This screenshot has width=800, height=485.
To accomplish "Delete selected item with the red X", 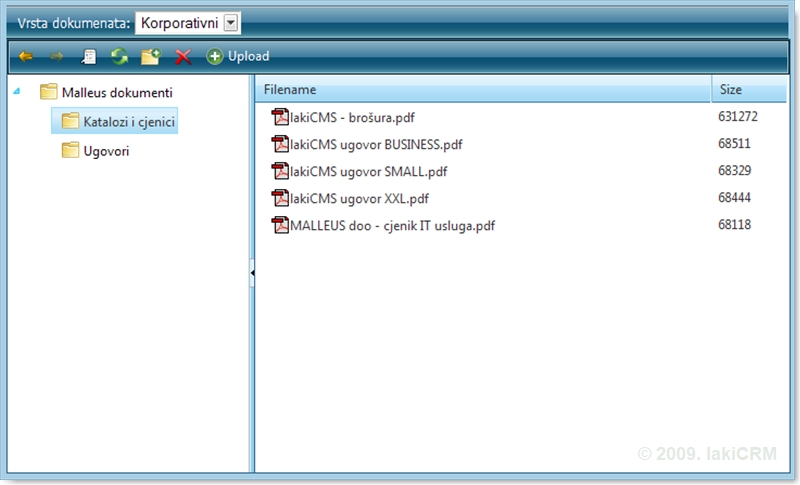I will coord(183,57).
